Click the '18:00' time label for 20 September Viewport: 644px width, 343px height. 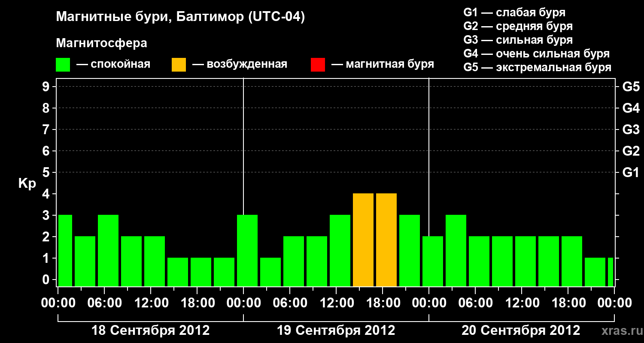pyautogui.click(x=568, y=303)
